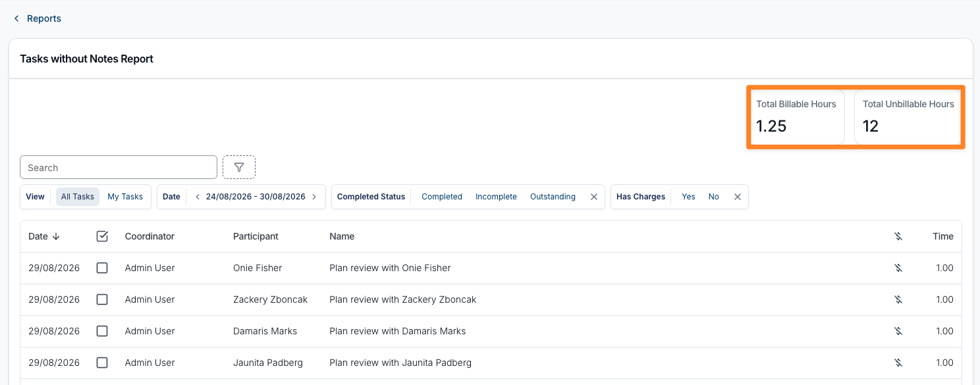Focus the Search input field
Viewport: 980px width, 385px height.
point(119,167)
